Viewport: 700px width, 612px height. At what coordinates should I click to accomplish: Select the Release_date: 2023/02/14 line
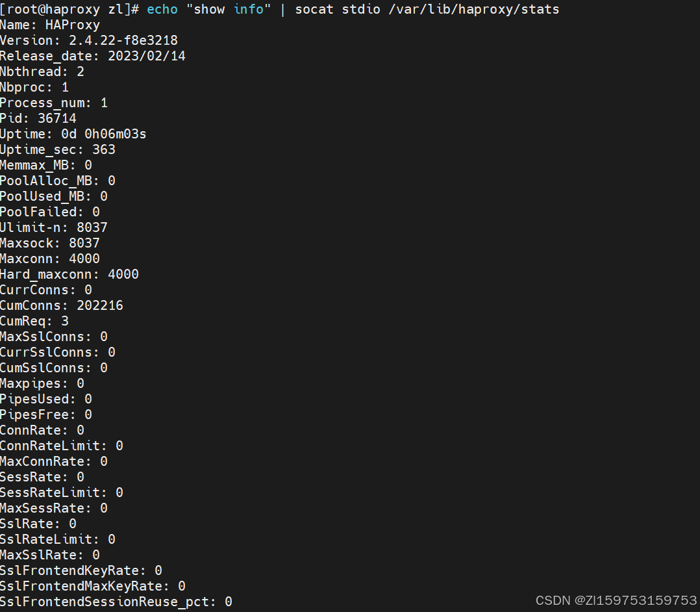(92, 56)
